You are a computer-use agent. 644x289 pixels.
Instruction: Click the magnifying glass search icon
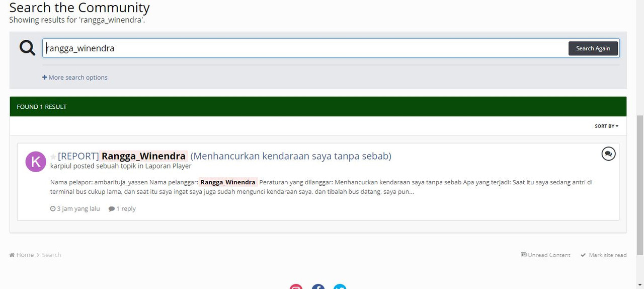tap(27, 48)
